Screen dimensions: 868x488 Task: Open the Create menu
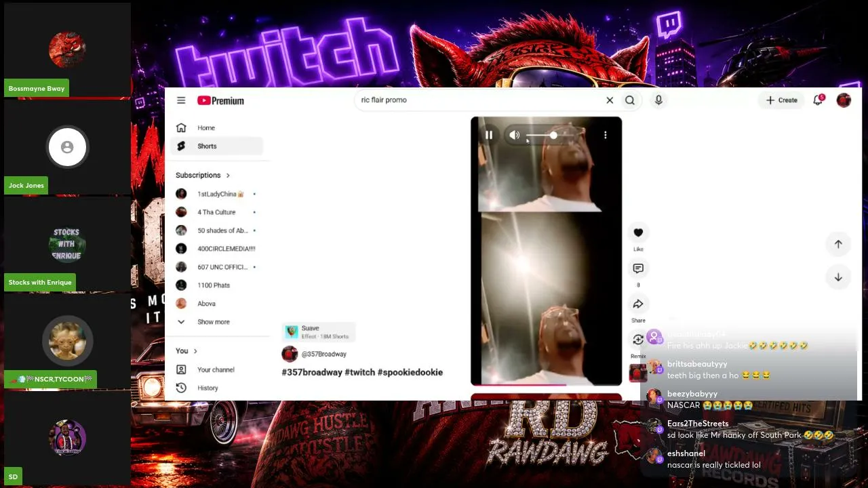pyautogui.click(x=782, y=100)
